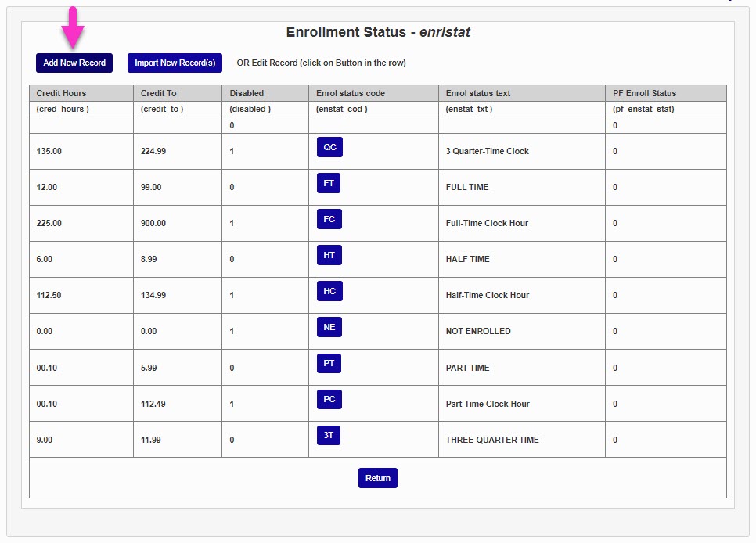Click the Return button
Viewport: 756px width, 543px height.
(x=377, y=477)
